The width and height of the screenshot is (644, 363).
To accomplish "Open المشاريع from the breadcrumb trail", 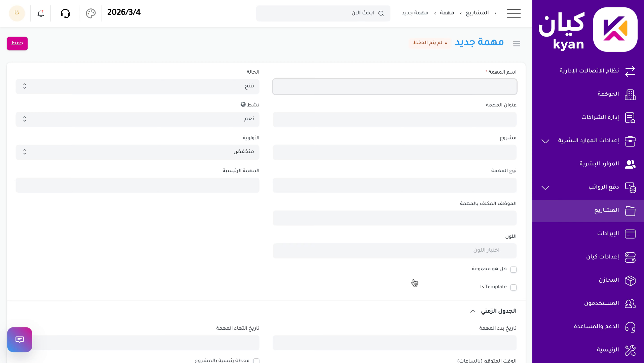I will pos(477,12).
